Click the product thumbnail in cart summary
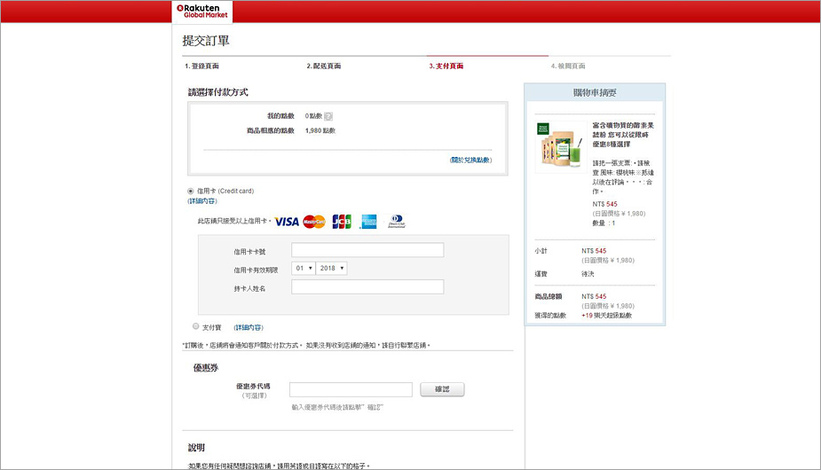 click(558, 147)
